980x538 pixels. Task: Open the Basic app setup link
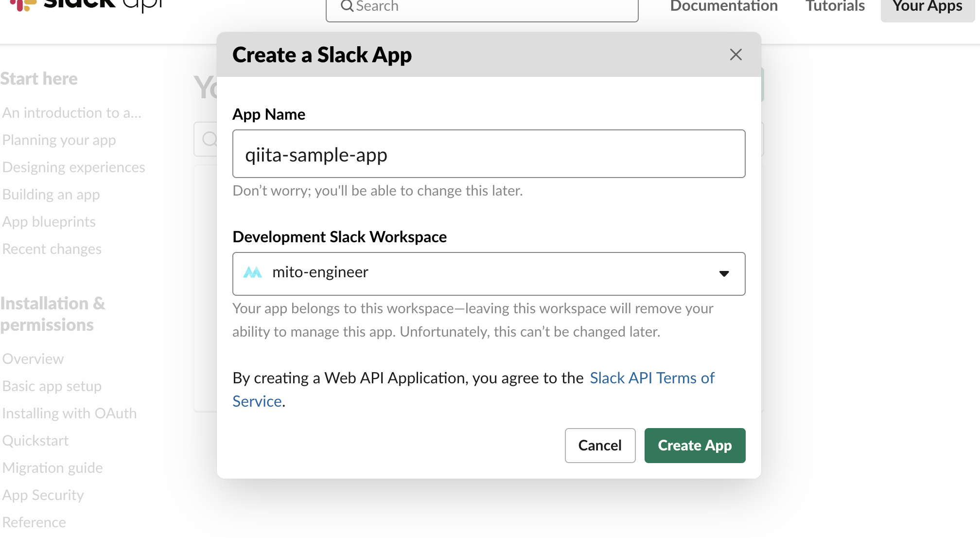click(52, 386)
